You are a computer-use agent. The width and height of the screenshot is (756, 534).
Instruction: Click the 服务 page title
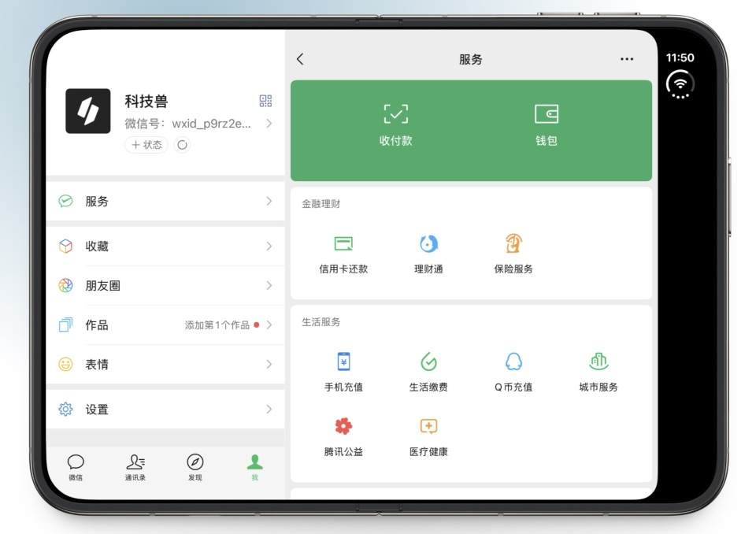(x=471, y=59)
